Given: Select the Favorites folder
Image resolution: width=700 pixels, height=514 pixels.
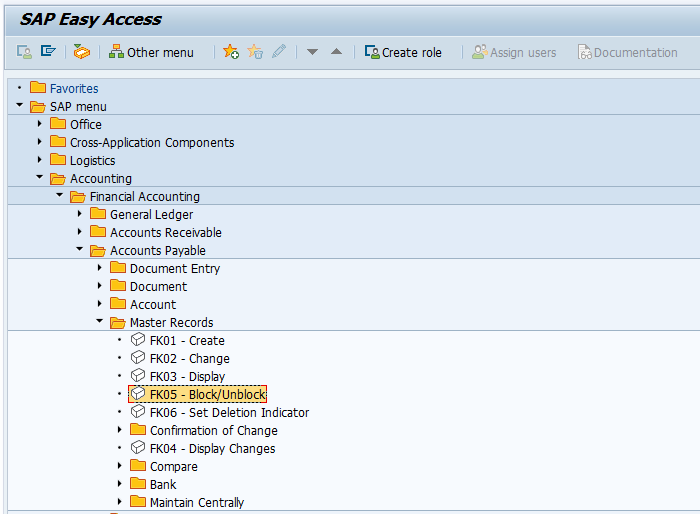Looking at the screenshot, I should click(x=64, y=88).
